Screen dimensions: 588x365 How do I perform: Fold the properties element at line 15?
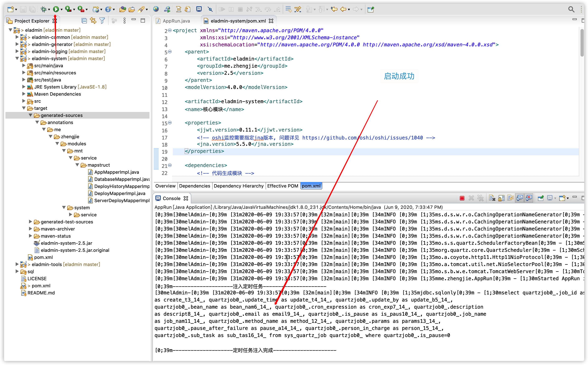click(170, 123)
